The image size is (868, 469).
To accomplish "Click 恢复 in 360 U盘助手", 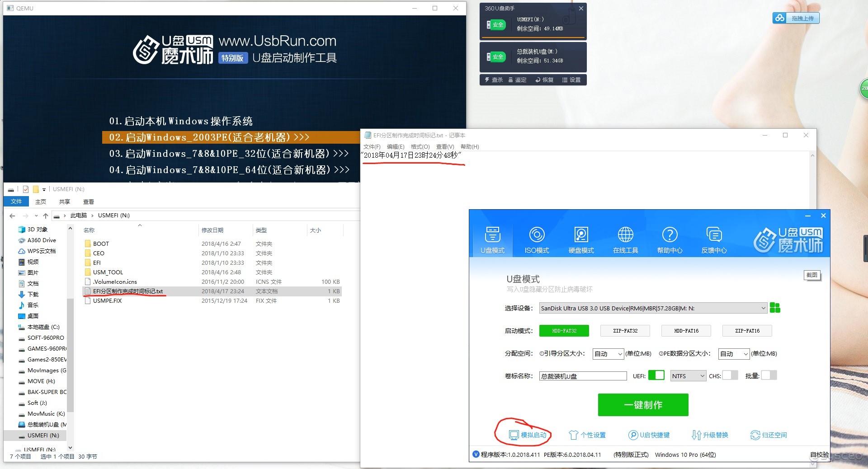I will pos(544,80).
